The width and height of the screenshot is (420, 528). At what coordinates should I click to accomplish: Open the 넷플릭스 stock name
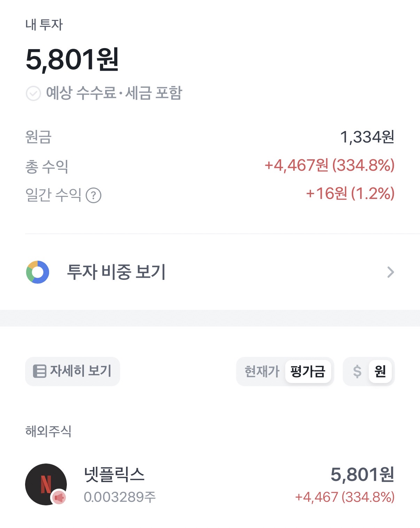click(x=114, y=475)
